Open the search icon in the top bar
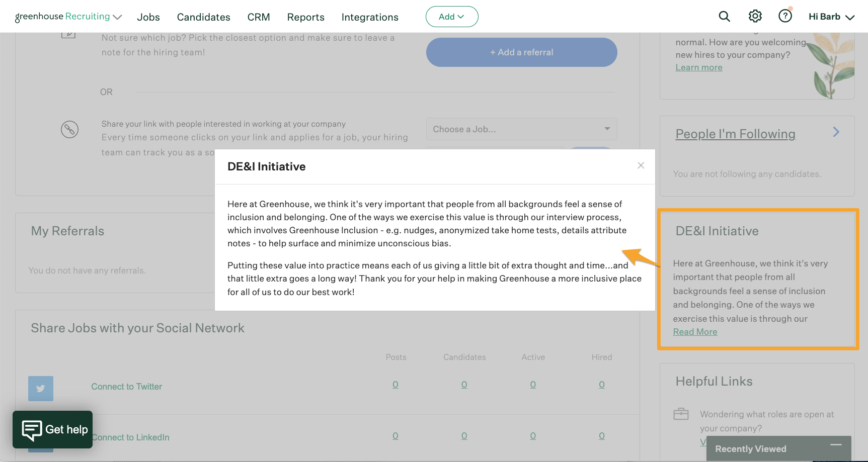The image size is (868, 462). coord(725,16)
